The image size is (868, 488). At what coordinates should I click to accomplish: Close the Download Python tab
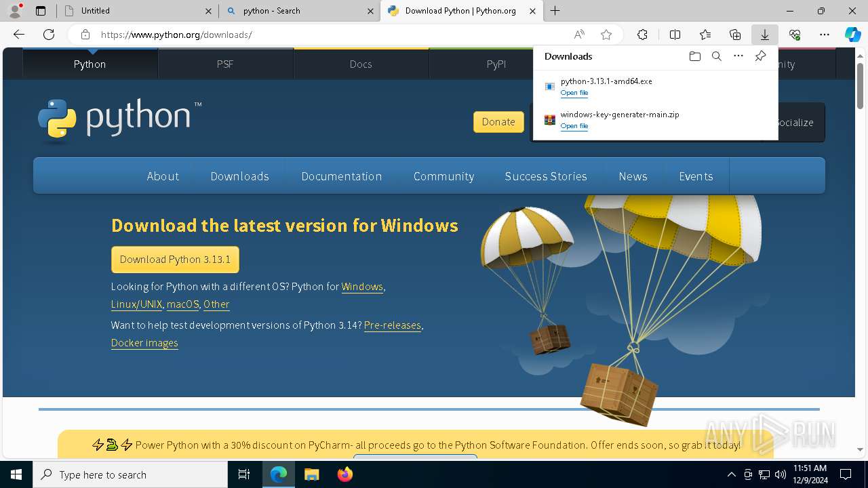point(532,11)
